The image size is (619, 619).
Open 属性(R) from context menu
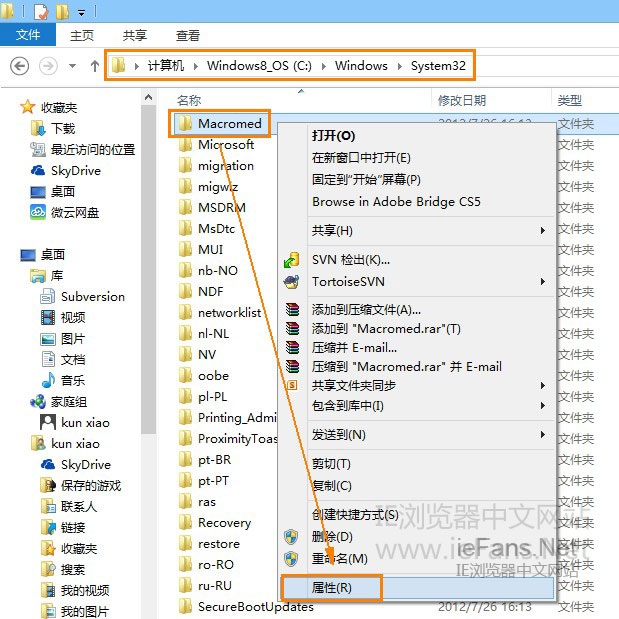click(418, 588)
